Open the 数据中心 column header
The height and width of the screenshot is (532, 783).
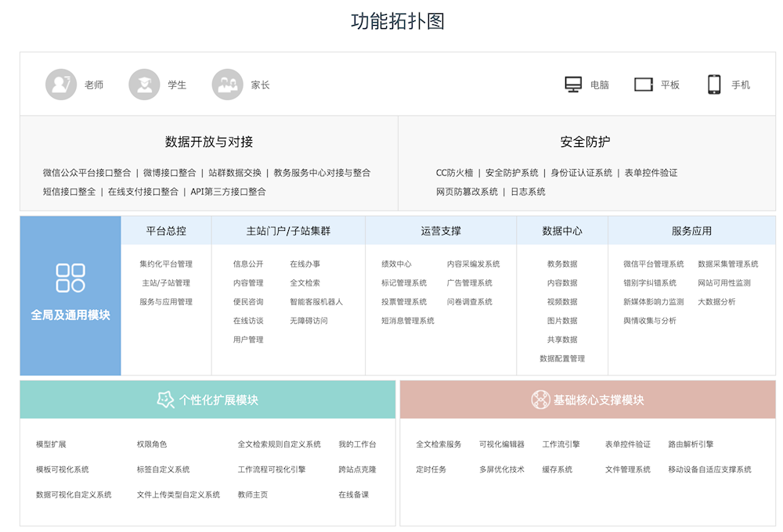562,231
